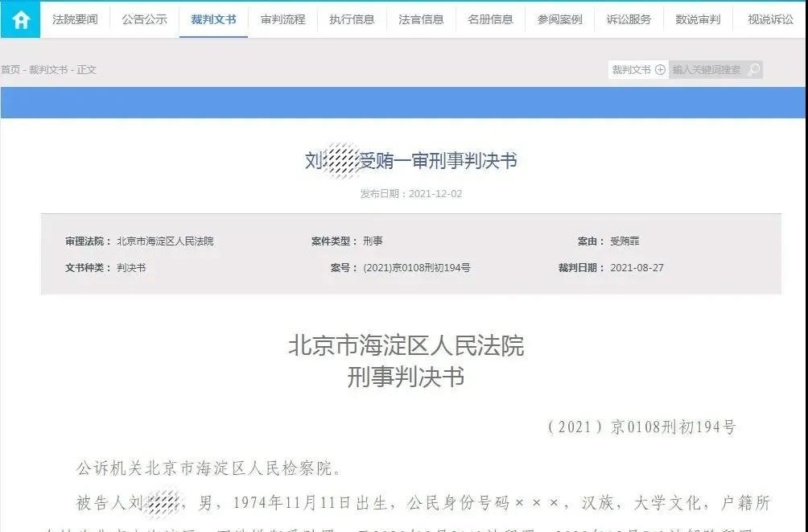Open the 裁判文书 search category dropdown

[x=632, y=70]
